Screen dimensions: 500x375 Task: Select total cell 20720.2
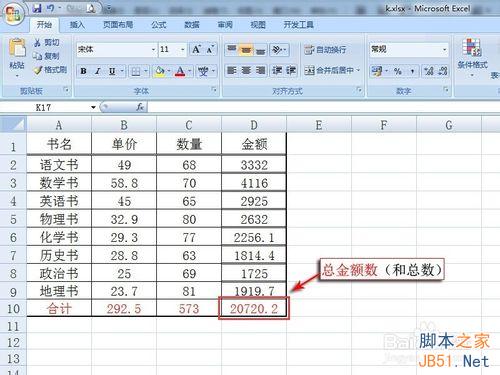pos(254,309)
